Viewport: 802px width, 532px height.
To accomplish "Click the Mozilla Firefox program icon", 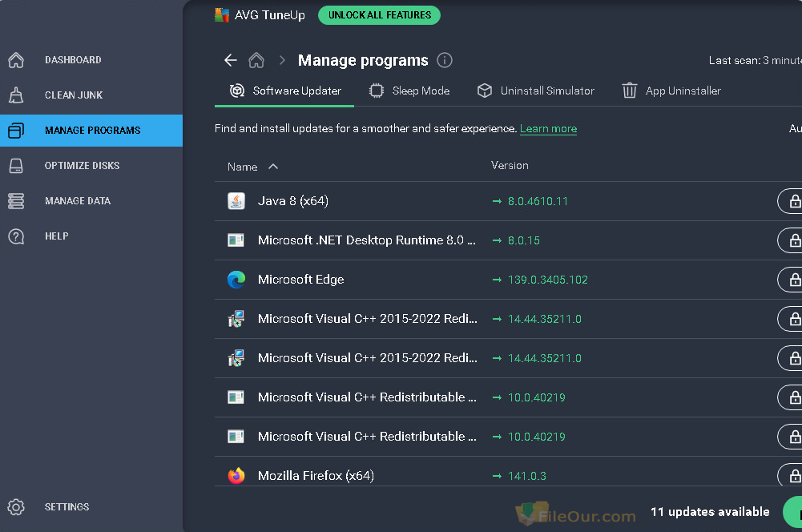I will (236, 476).
